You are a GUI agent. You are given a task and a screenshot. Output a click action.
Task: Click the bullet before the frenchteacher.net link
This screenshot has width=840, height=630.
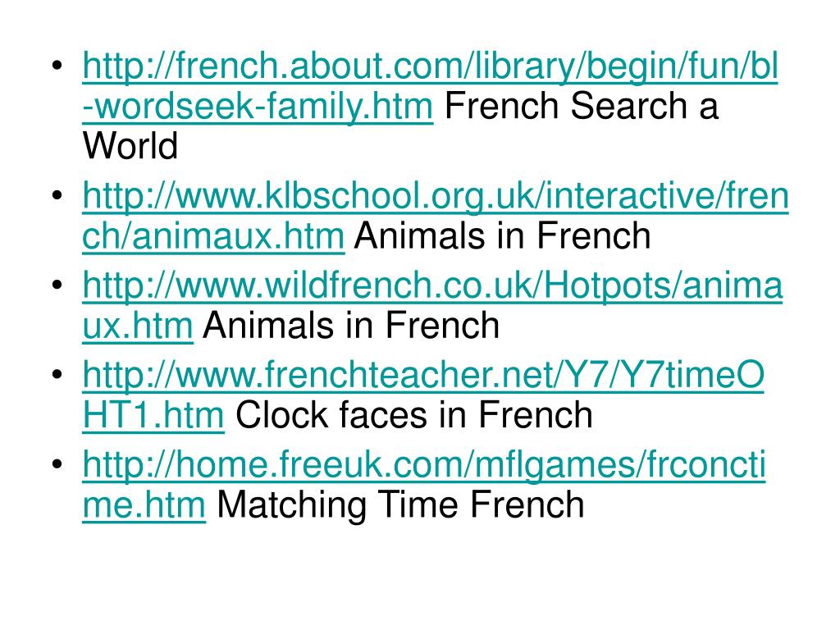(57, 375)
